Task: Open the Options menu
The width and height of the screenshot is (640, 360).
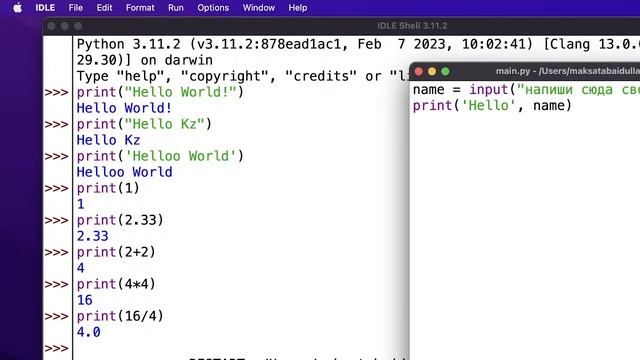Action: [213, 8]
